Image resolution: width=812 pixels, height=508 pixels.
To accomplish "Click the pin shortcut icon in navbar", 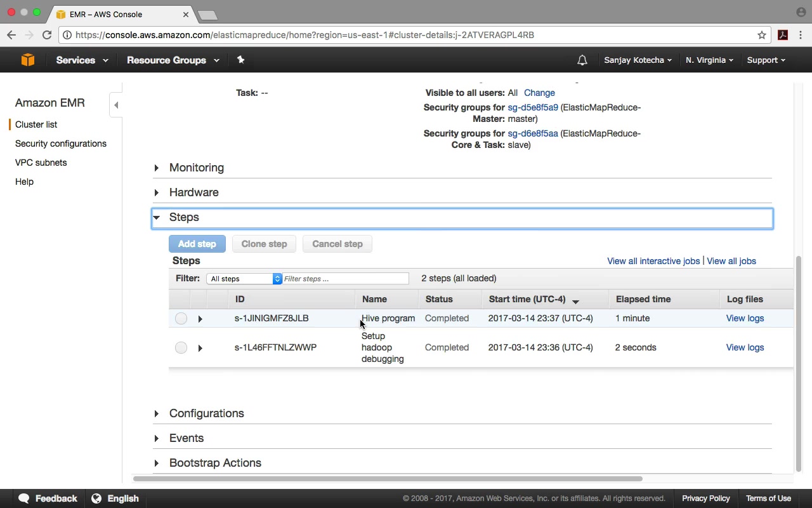I will (x=240, y=60).
